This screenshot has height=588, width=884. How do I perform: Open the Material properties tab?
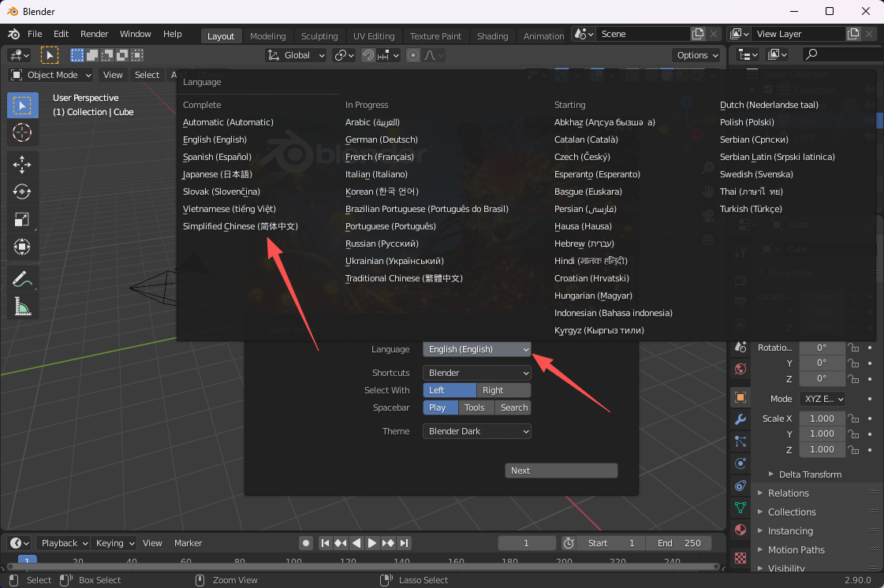click(740, 529)
